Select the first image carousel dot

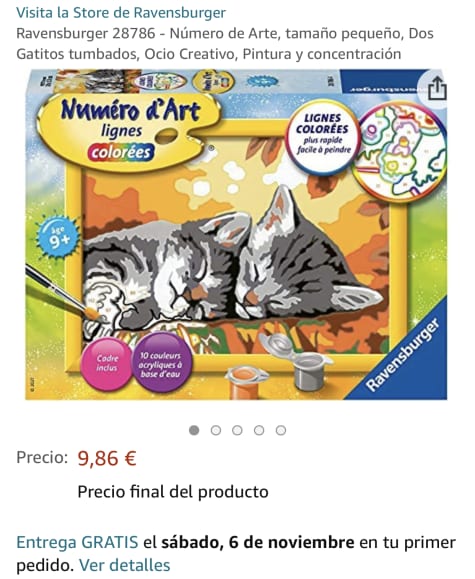coord(194,430)
